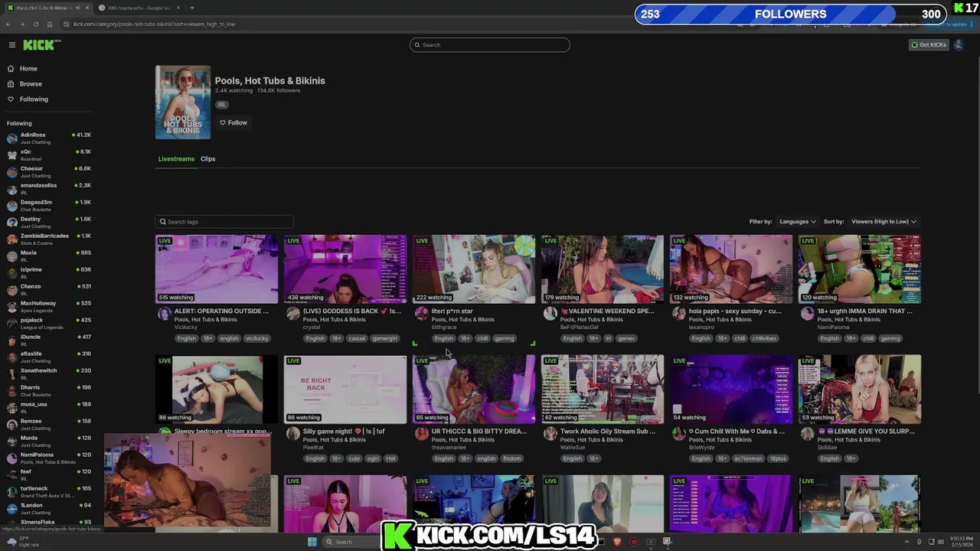The image size is (980, 551).
Task: Click NamiPaloma channel avatar under stream
Action: click(807, 313)
